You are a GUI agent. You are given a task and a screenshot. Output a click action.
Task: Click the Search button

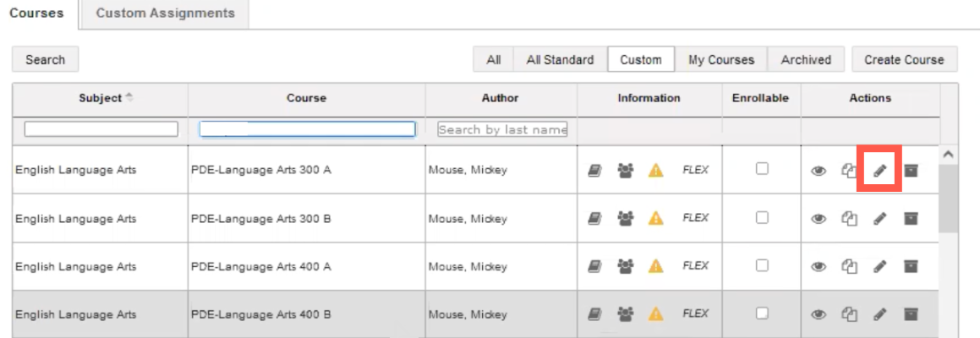[x=45, y=60]
